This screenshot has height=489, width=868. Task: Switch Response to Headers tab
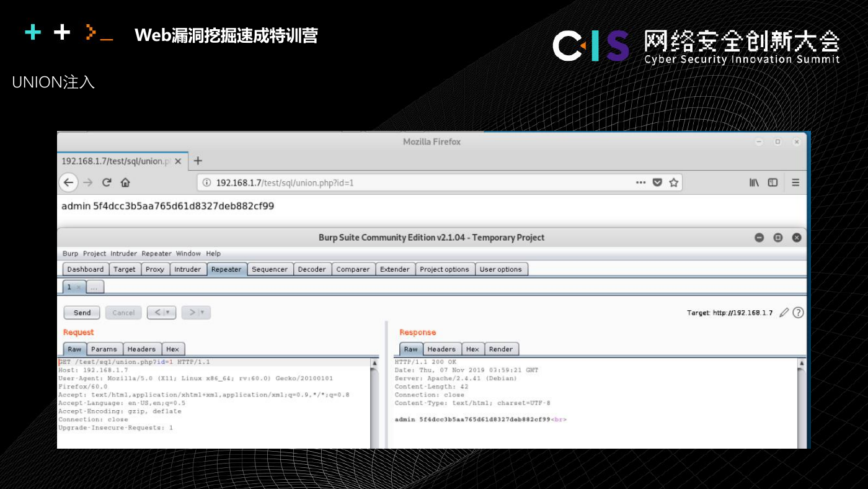(x=441, y=349)
